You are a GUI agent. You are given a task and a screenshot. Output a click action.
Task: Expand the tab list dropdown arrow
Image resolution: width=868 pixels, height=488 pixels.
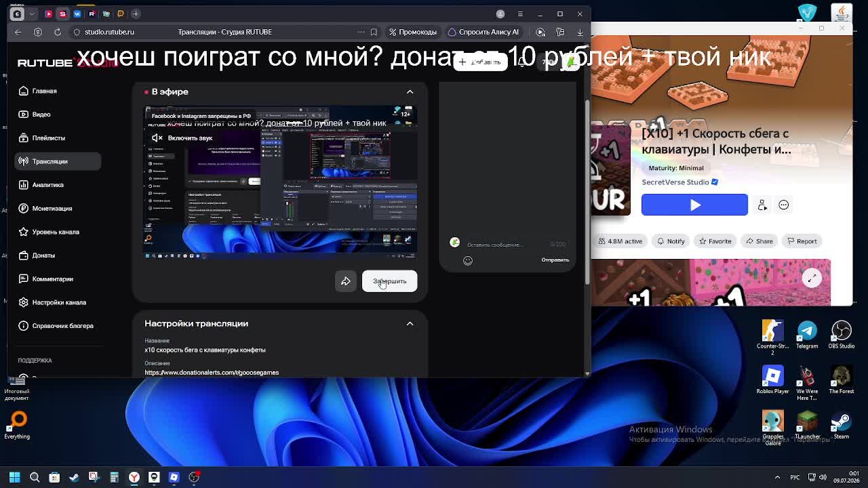[32, 14]
